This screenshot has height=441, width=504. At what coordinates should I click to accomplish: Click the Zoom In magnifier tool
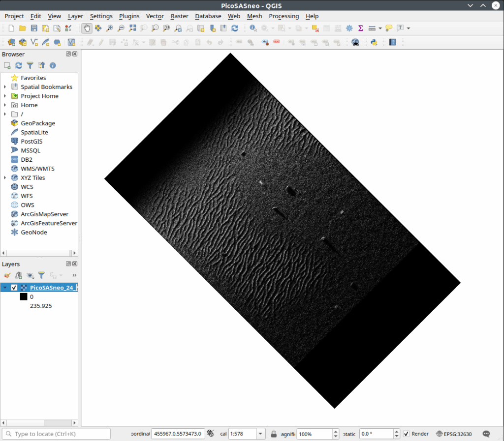click(x=109, y=28)
